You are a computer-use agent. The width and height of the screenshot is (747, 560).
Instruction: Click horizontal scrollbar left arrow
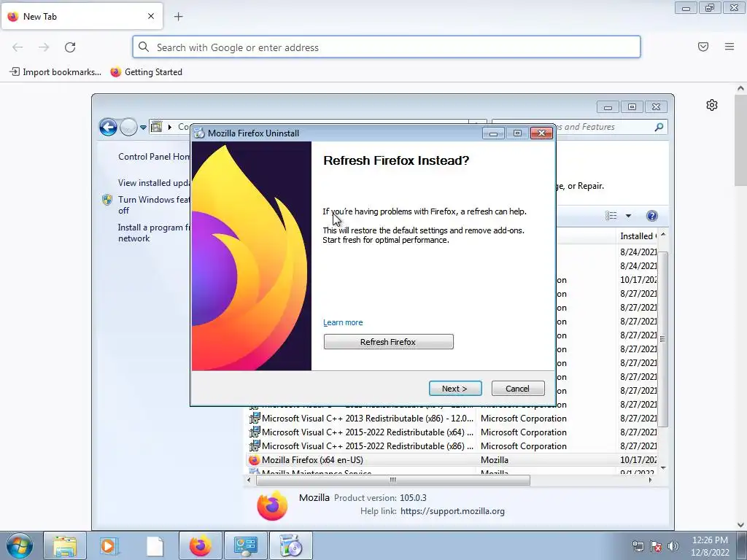click(x=249, y=480)
